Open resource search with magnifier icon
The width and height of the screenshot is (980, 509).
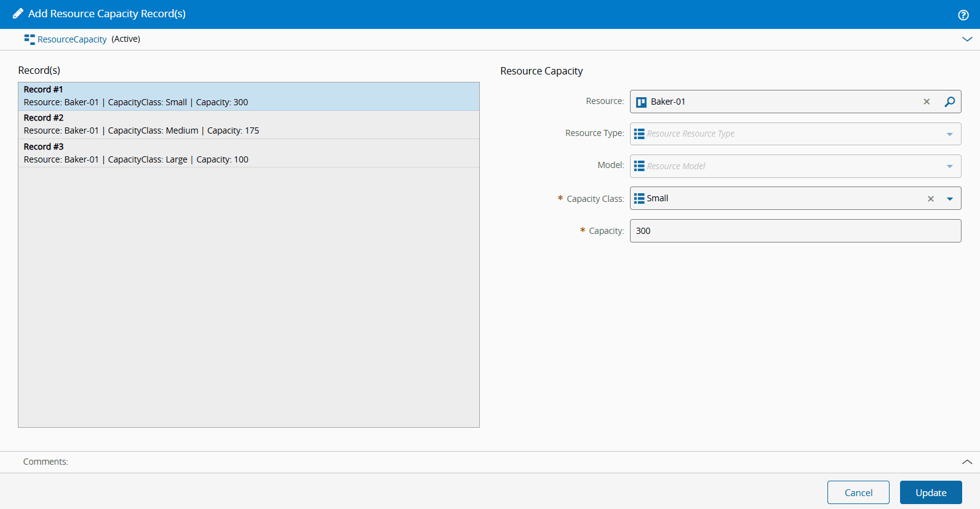(950, 102)
